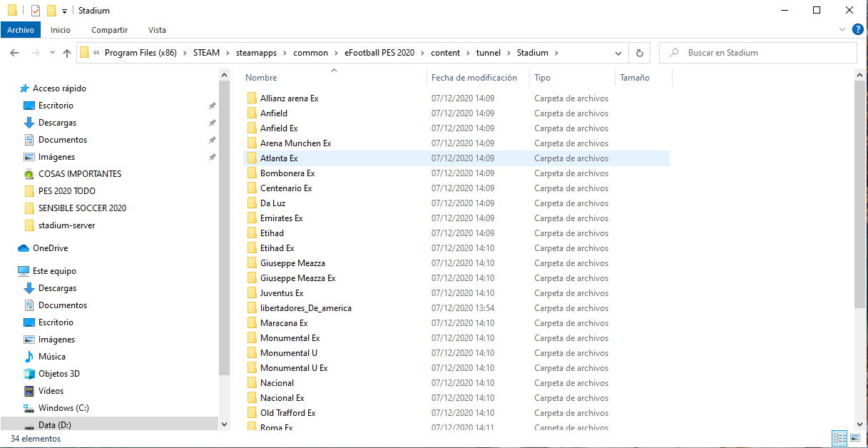The image size is (868, 448).
Task: Open pinned Descargas under Acceso rápido
Action: 57,123
